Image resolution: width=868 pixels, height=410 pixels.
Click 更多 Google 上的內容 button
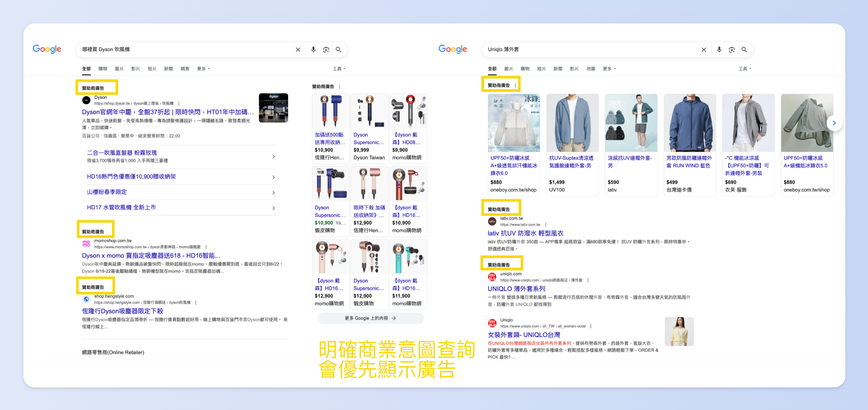[370, 319]
